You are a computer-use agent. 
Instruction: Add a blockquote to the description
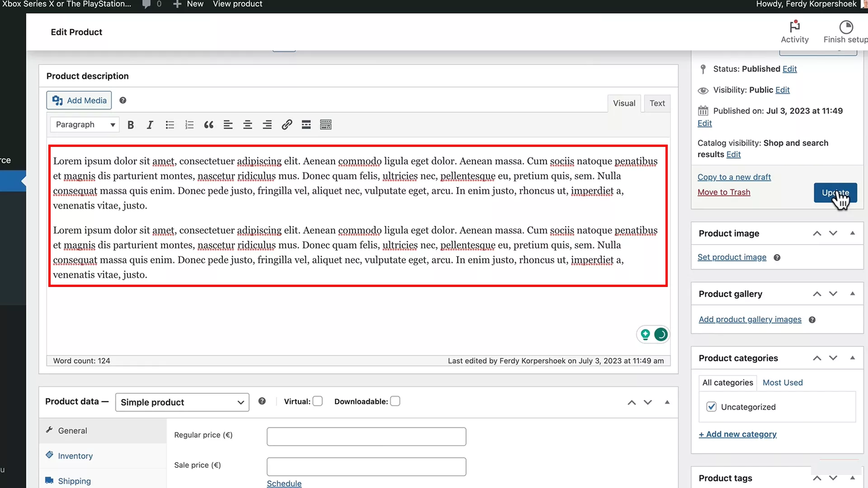tap(208, 125)
